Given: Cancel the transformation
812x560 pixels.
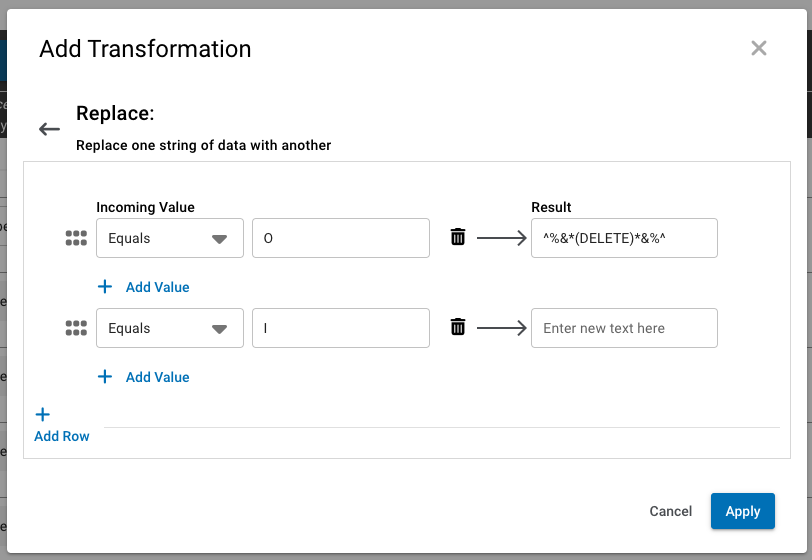Looking at the screenshot, I should coord(671,511).
